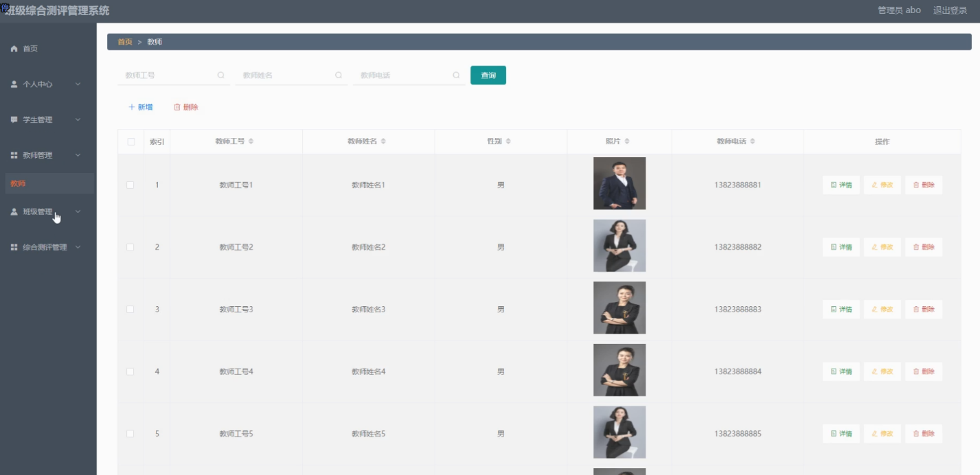
Task: Click the 查询 search button
Action: coord(488,76)
